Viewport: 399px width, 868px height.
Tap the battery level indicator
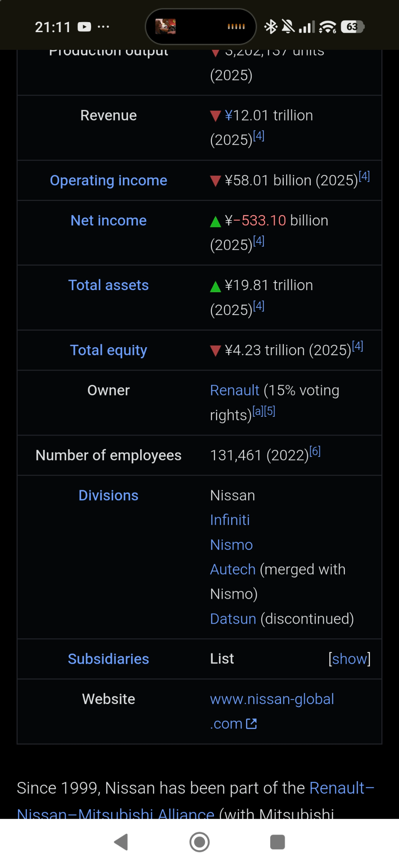pyautogui.click(x=352, y=27)
